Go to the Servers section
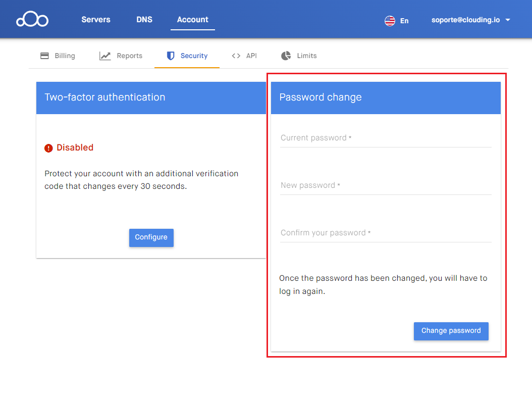Image resolution: width=532 pixels, height=399 pixels. click(96, 20)
